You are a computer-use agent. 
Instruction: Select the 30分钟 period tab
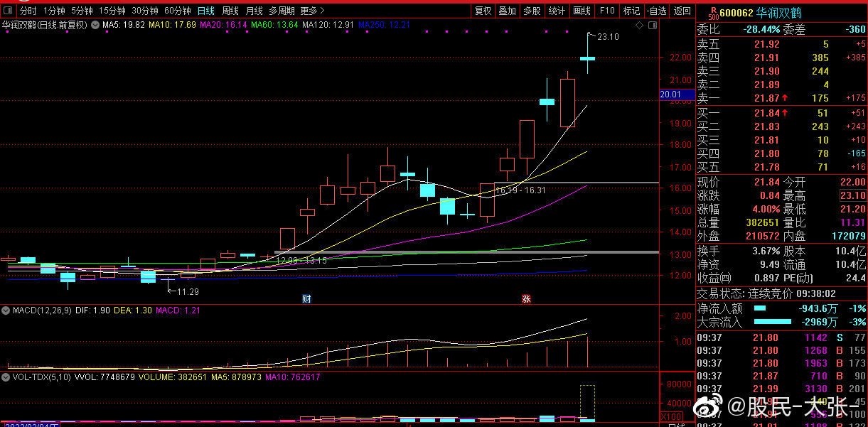(x=144, y=11)
